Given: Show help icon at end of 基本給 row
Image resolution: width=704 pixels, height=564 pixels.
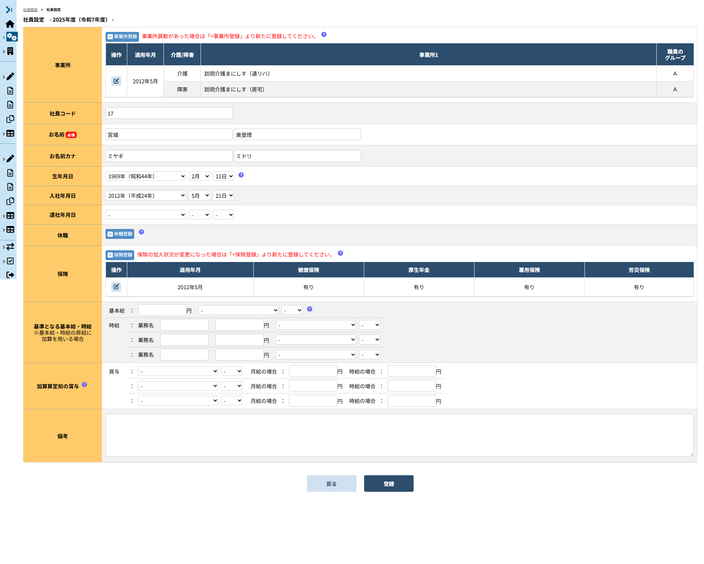Looking at the screenshot, I should (309, 309).
